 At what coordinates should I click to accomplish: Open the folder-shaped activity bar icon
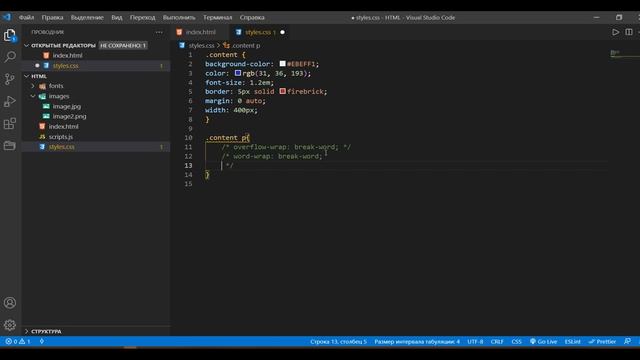point(10,145)
